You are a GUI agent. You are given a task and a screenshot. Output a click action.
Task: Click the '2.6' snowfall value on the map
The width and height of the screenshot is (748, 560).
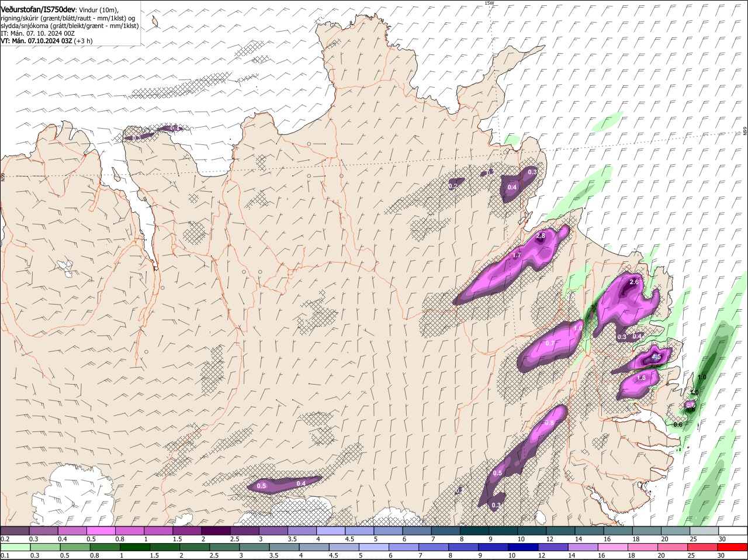pyautogui.click(x=634, y=282)
